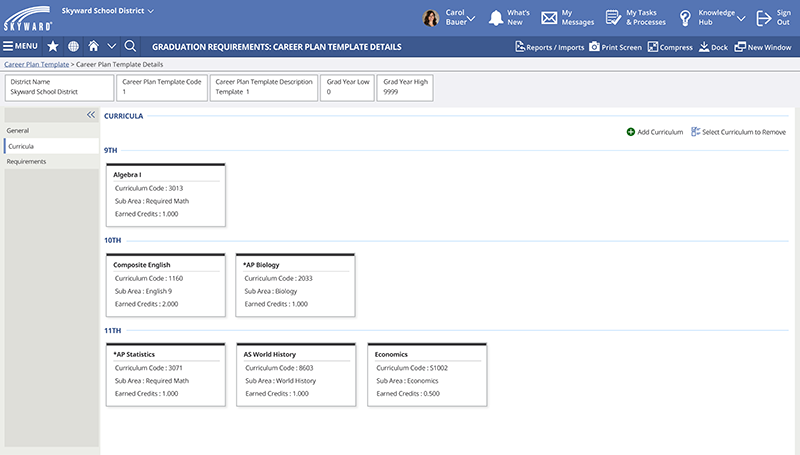Image resolution: width=800 pixels, height=455 pixels.
Task: Open the *AP Statistics curriculum card
Action: point(166,374)
